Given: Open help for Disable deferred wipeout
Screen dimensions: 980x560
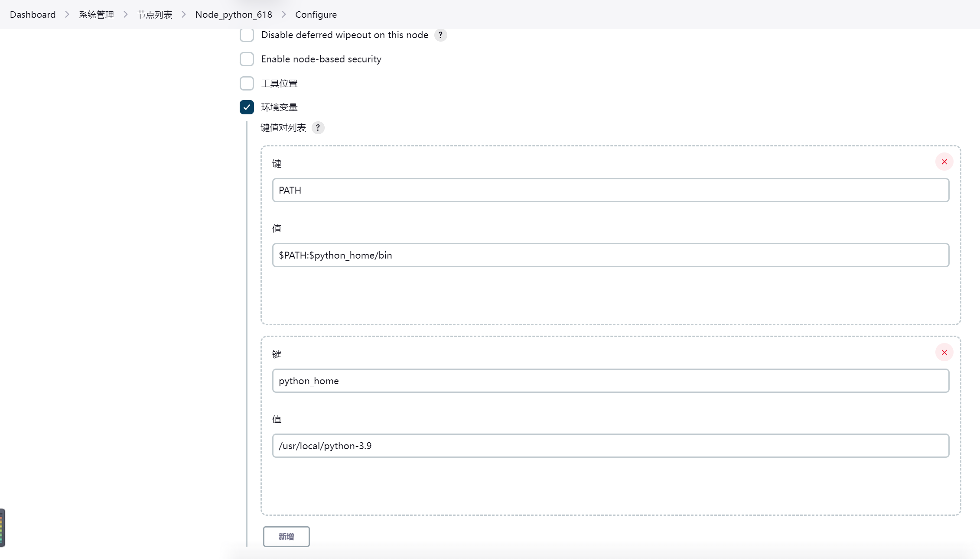Looking at the screenshot, I should pyautogui.click(x=440, y=35).
